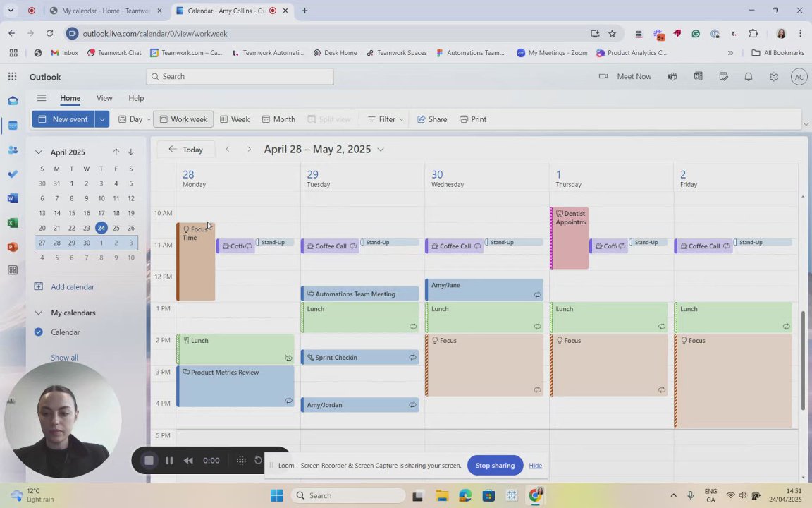Collapse the April 2025 mini calendar

point(38,152)
